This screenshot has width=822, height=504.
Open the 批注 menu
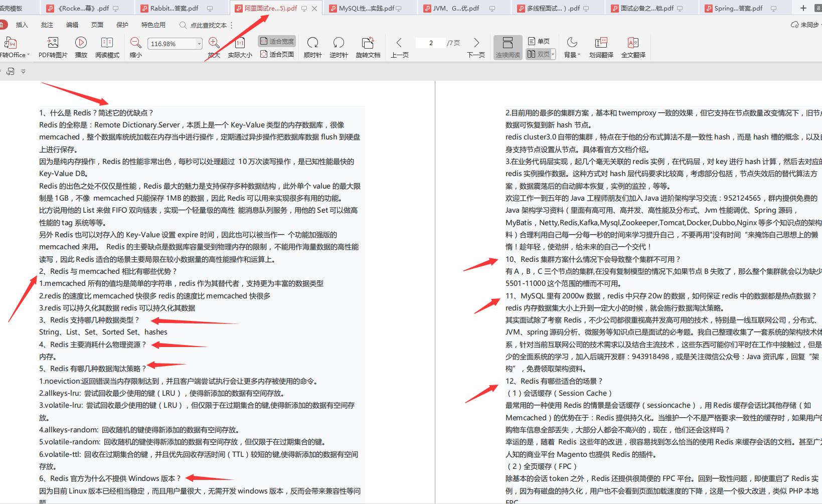pos(47,25)
